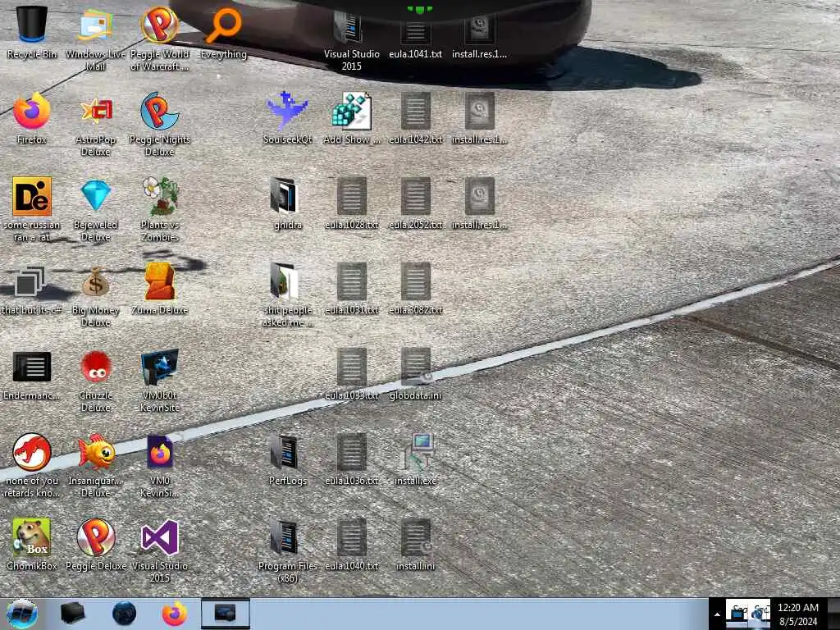Select the Windows Live Mail shortcut
This screenshot has width=840, height=630.
click(95, 39)
